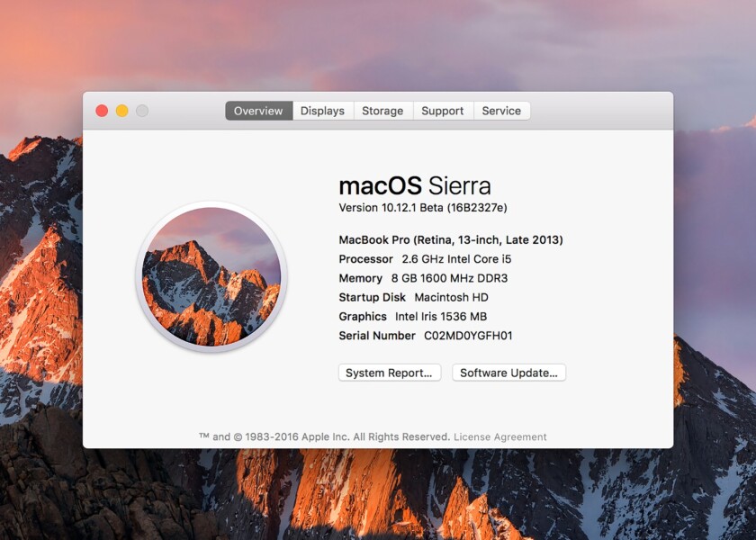Click the Software Update button
The height and width of the screenshot is (540, 756).
click(509, 373)
